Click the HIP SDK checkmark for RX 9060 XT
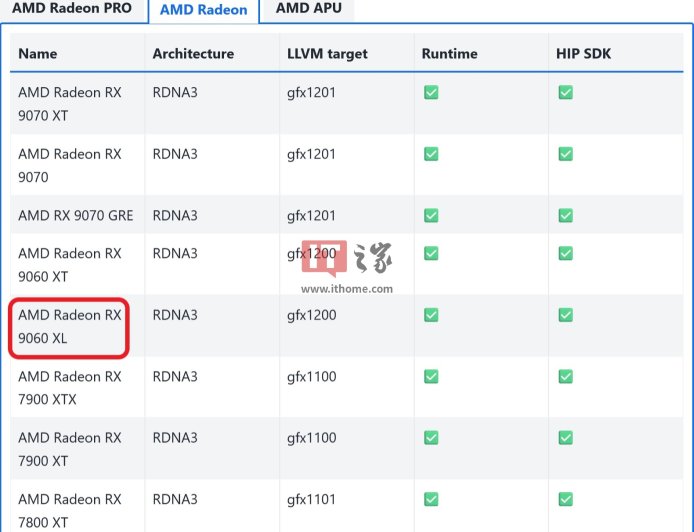Image resolution: width=694 pixels, height=532 pixels. point(565,254)
